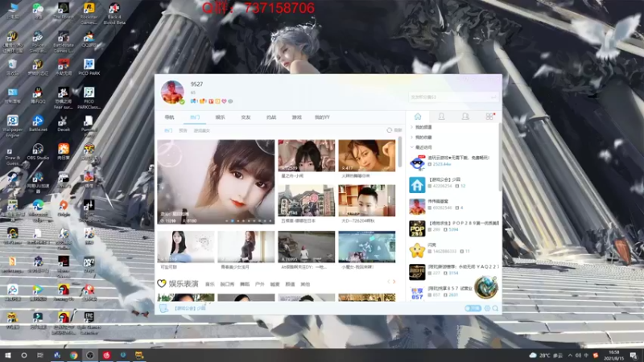Toggle the blue switch in the YY bottom bar
The image size is (644, 362).
click(473, 308)
